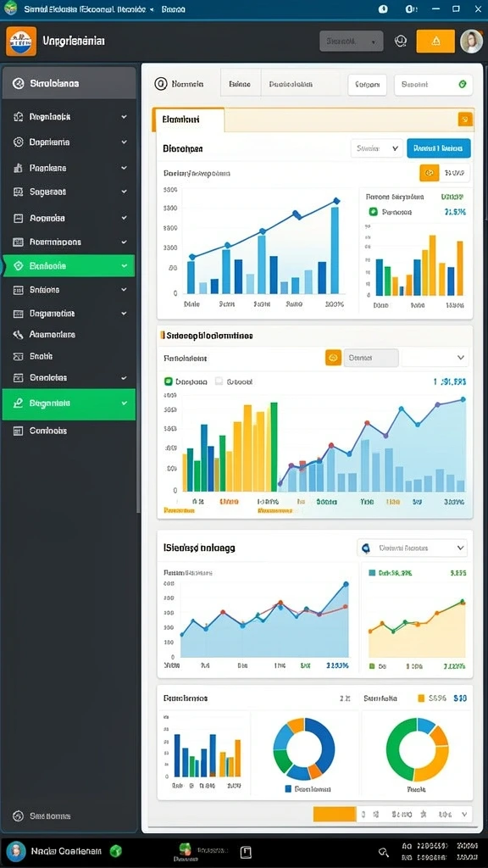This screenshot has width=488, height=868.
Task: Click the blue button in the first chart card
Action: point(439,148)
